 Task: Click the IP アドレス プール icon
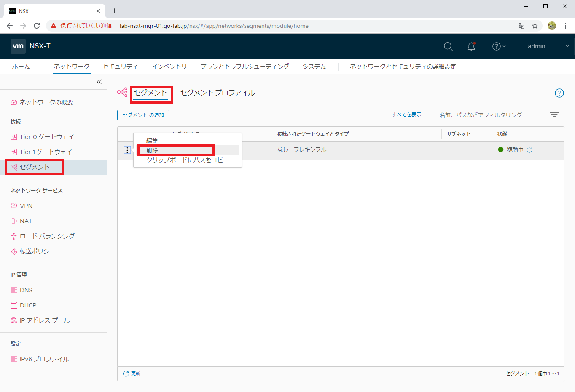(14, 320)
